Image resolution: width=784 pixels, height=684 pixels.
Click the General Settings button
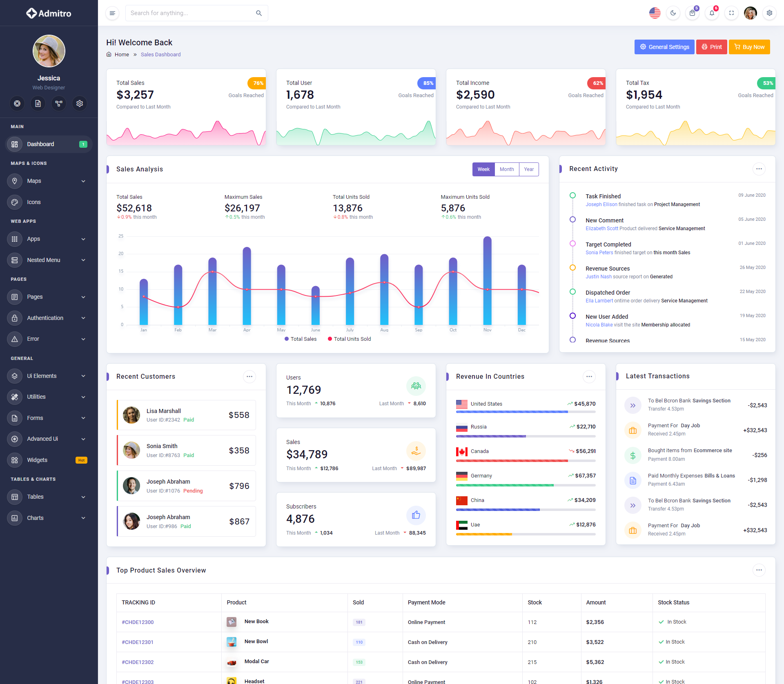coord(664,47)
